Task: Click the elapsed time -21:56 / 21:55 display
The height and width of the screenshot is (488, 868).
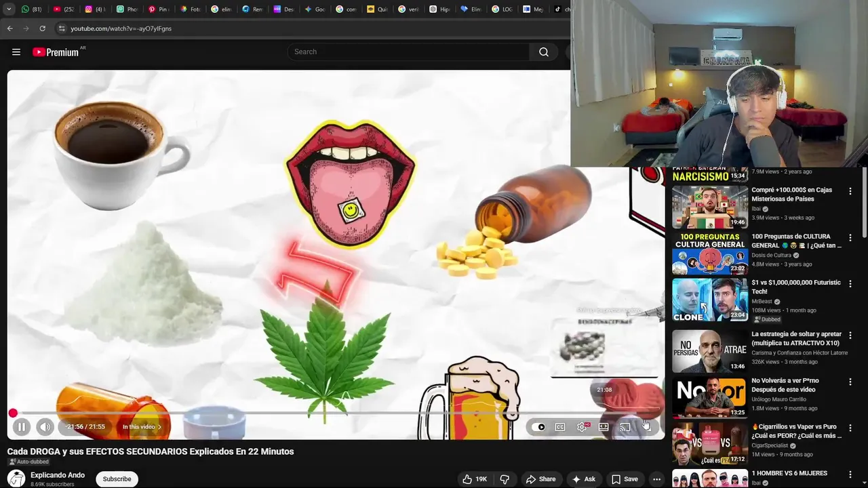Action: coord(85,427)
